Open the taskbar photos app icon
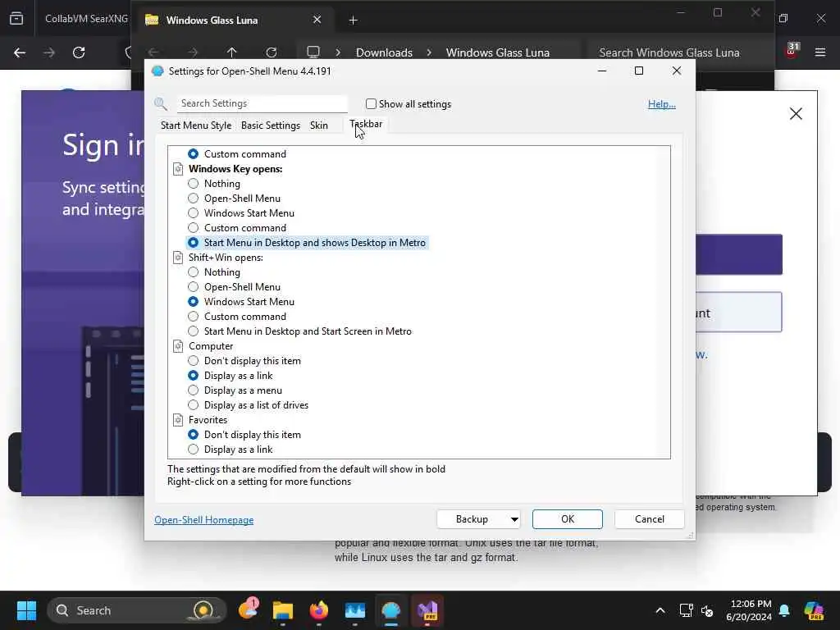Image resolution: width=840 pixels, height=630 pixels. pyautogui.click(x=354, y=610)
